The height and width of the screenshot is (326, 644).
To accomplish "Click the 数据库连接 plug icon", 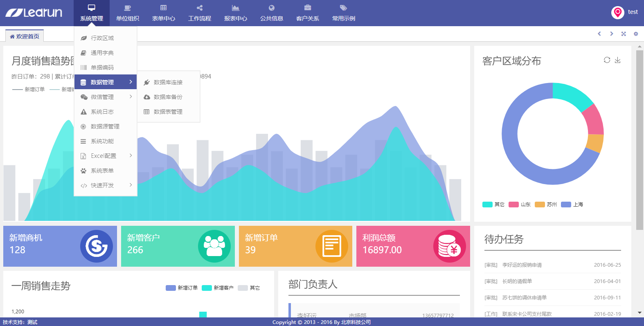I will 146,82.
